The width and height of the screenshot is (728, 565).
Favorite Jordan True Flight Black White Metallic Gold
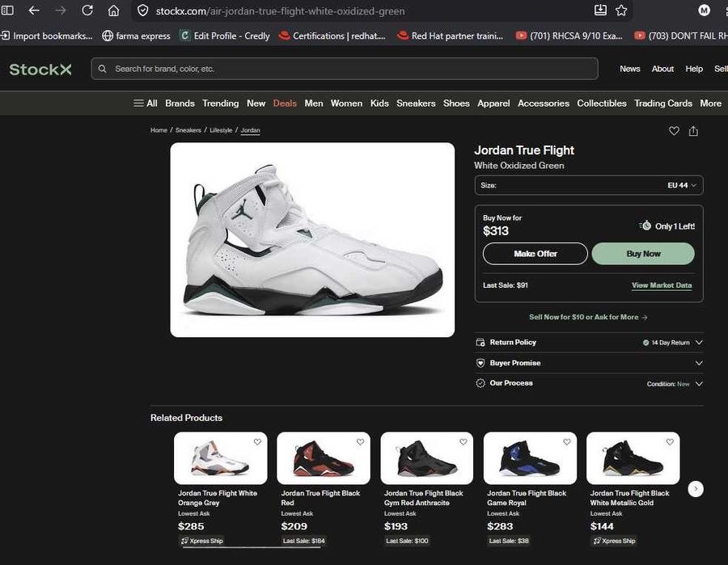(670, 441)
